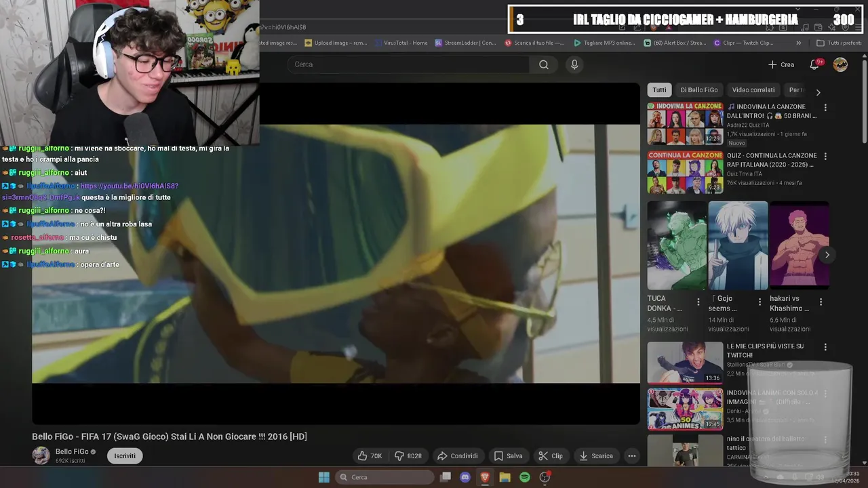The image size is (868, 488).
Task: Click the YouTube search magnifier button
Action: tap(544, 64)
